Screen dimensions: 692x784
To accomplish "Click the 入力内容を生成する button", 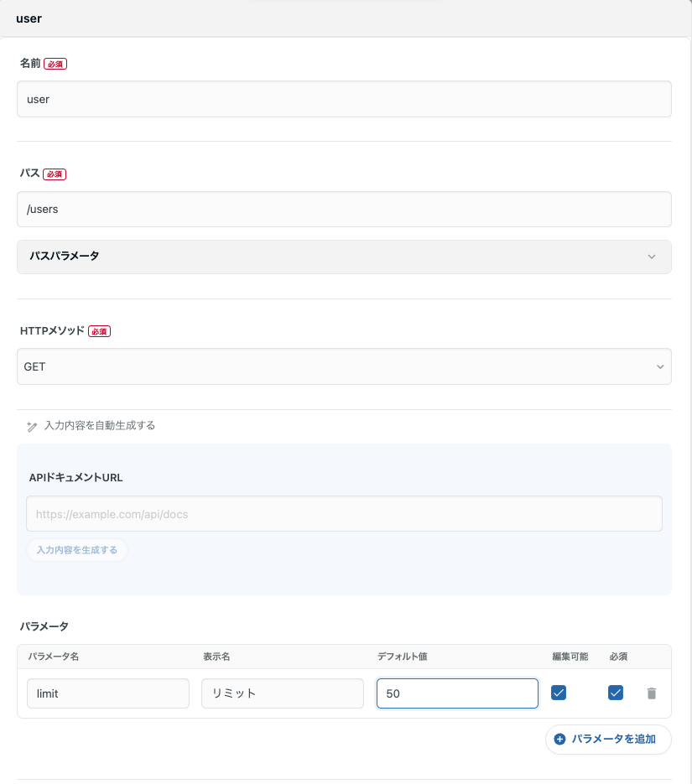I will pyautogui.click(x=77, y=550).
